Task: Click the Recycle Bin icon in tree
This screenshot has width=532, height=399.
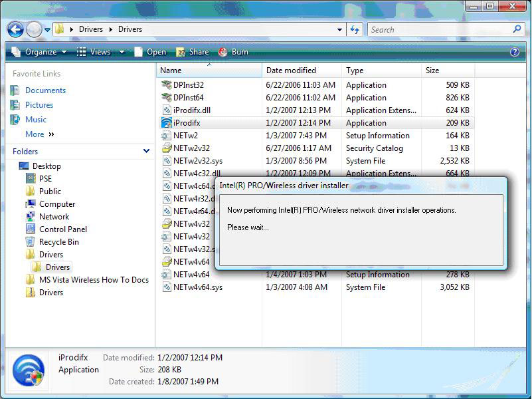Action: click(31, 242)
